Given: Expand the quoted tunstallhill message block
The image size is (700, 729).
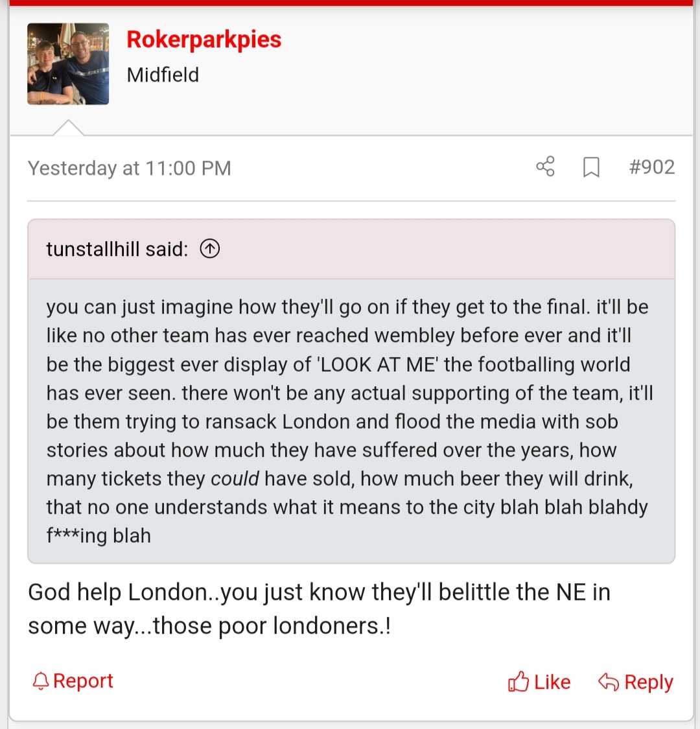Looking at the screenshot, I should 350,421.
